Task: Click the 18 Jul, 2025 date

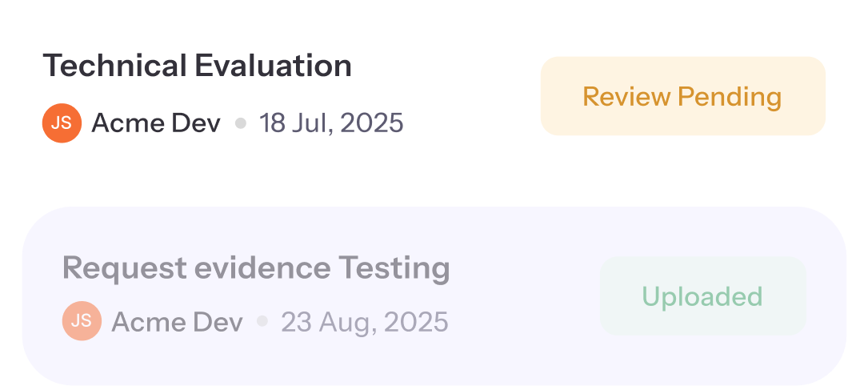Action: (x=331, y=123)
